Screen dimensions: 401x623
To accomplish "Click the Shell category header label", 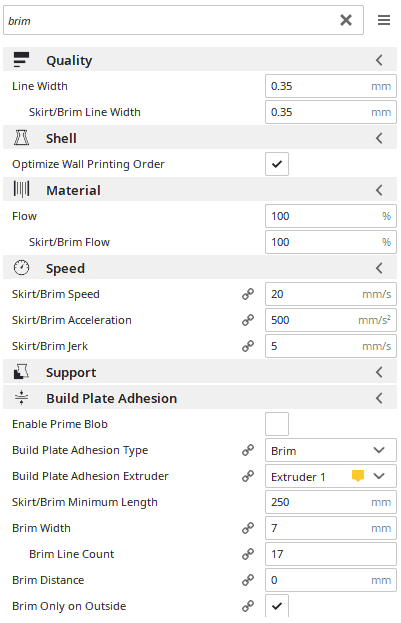I will 61,138.
